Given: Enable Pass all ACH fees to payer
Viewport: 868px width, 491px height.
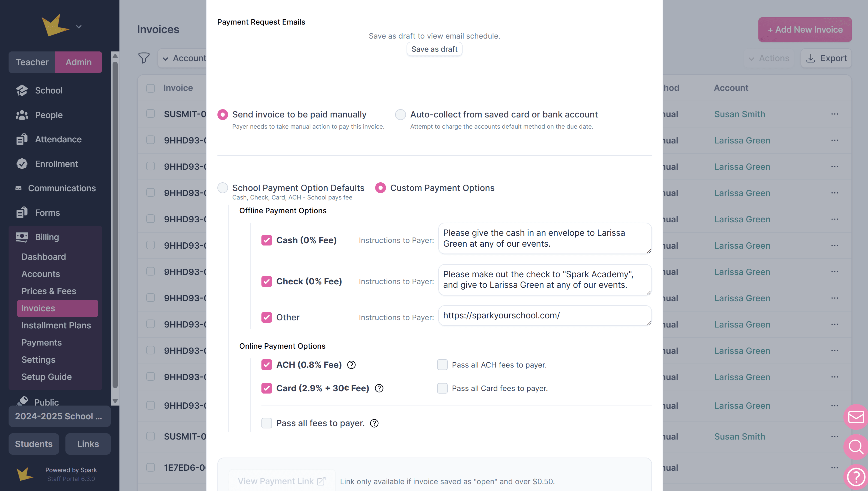Looking at the screenshot, I should (x=442, y=365).
